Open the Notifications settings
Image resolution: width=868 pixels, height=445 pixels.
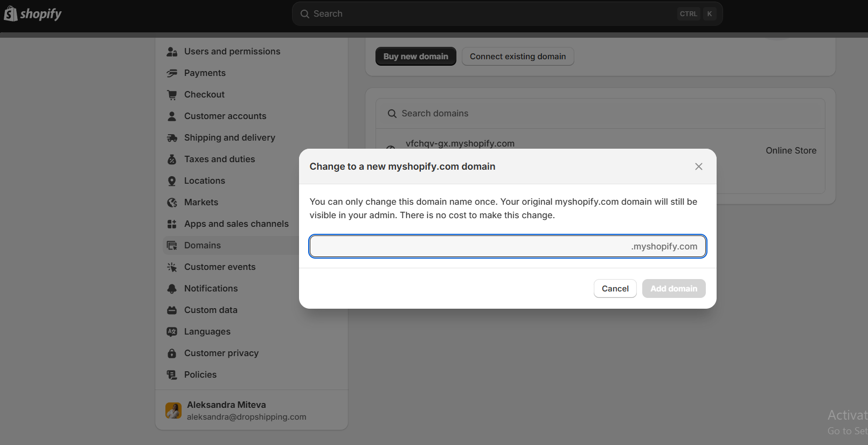[x=211, y=289]
